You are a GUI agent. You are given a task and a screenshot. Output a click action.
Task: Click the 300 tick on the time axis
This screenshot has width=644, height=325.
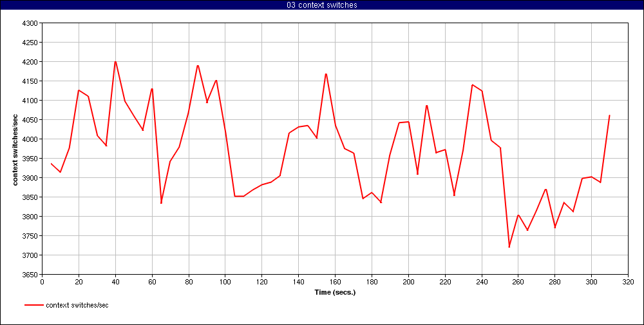click(591, 282)
